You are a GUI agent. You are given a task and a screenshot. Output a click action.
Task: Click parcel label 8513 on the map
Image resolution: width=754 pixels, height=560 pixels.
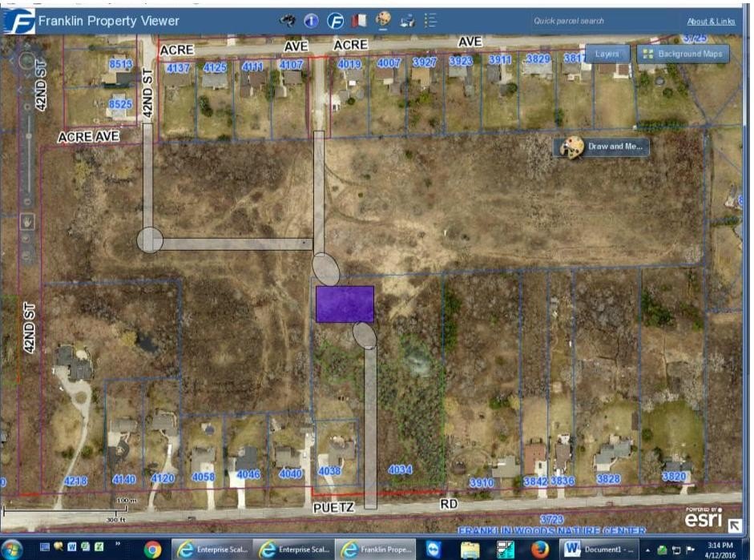tap(120, 63)
